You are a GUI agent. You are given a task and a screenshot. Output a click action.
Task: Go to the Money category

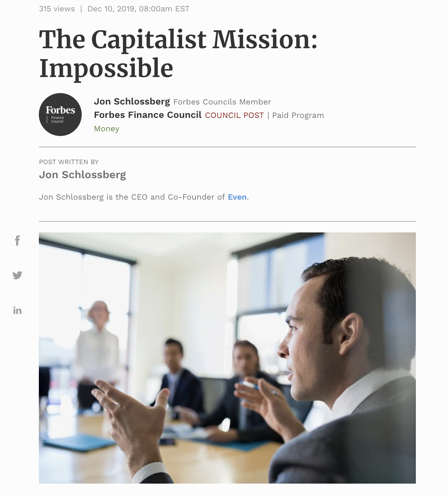click(106, 129)
